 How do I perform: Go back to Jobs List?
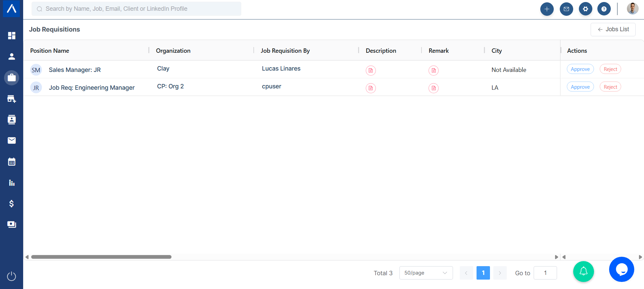613,30
